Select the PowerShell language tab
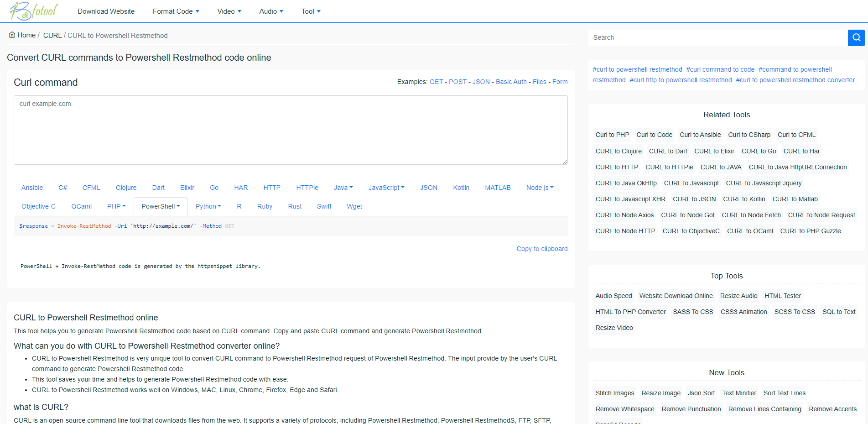The height and width of the screenshot is (424, 868). click(161, 206)
